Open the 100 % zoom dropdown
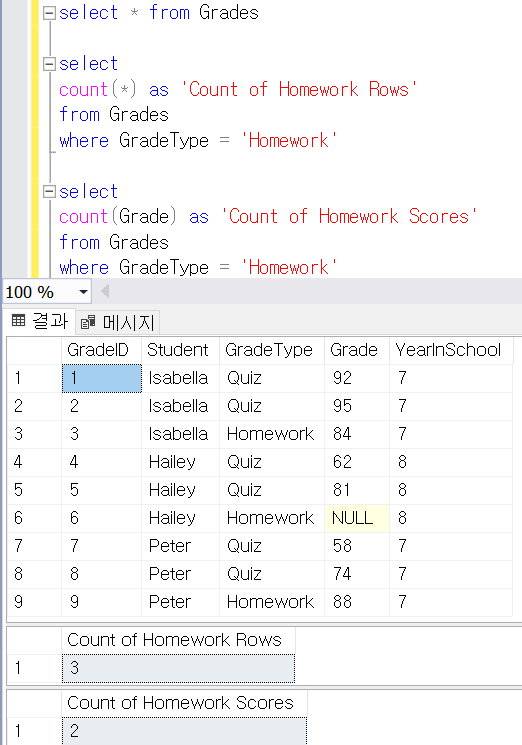This screenshot has width=522, height=745. coord(83,292)
